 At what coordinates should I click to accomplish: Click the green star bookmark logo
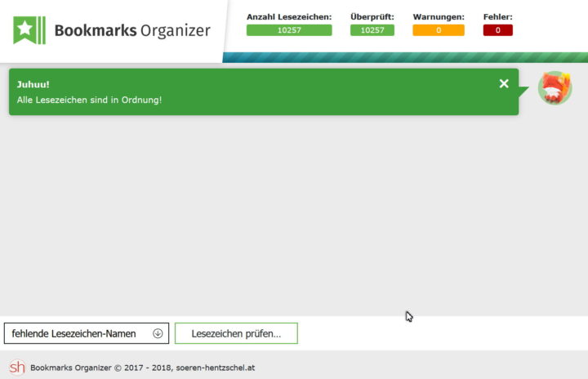(29, 30)
